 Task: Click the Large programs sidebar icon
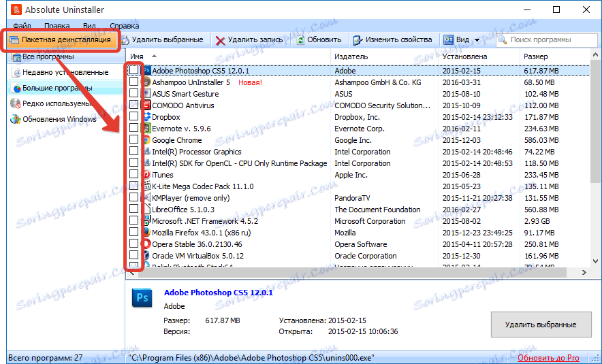pos(17,88)
